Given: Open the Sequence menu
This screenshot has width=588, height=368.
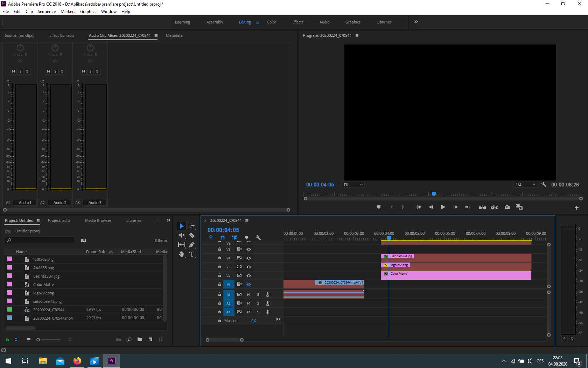Looking at the screenshot, I should [x=47, y=12].
